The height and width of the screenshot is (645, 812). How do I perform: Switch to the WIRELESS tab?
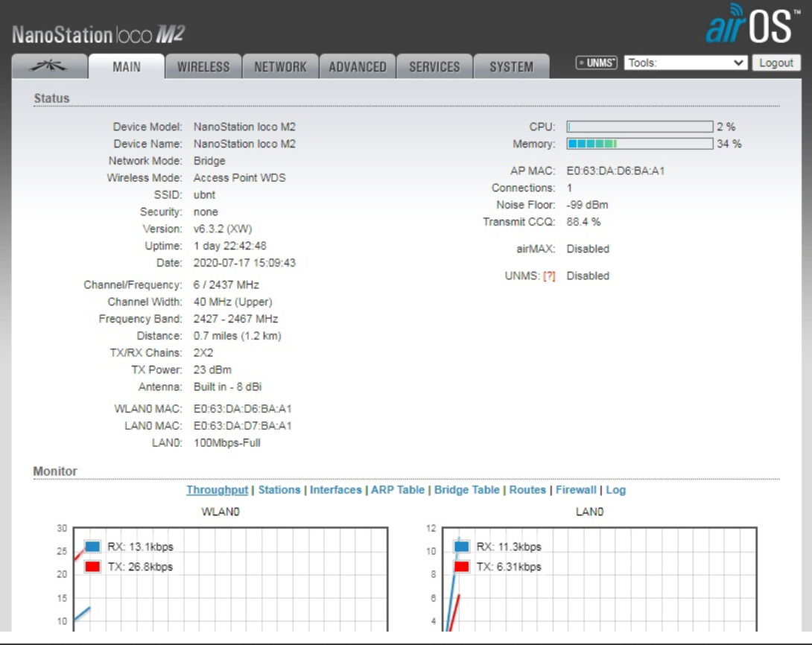click(x=203, y=66)
